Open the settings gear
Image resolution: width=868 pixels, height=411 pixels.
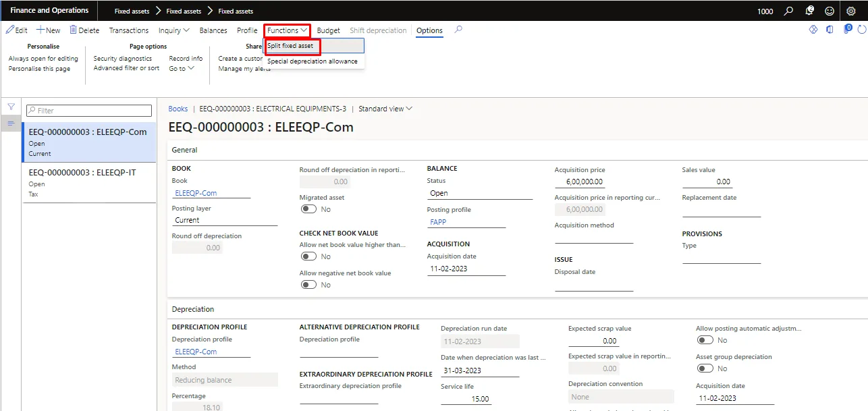[x=851, y=11]
